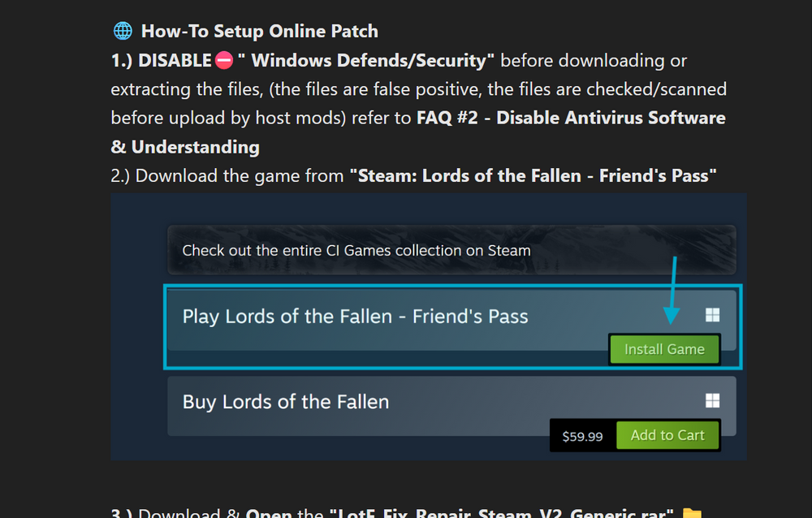The image size is (812, 518).
Task: Click Windows logo in Friend's Pass row
Action: 712,316
